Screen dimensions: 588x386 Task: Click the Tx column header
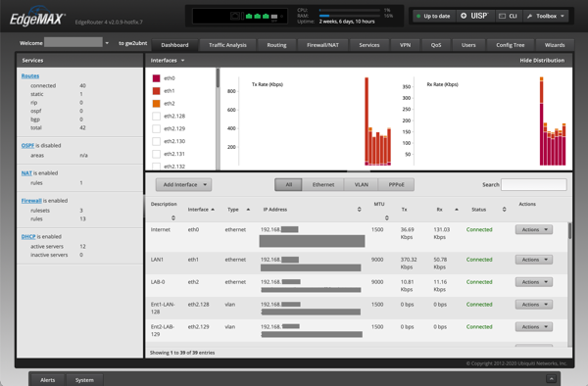(x=404, y=210)
